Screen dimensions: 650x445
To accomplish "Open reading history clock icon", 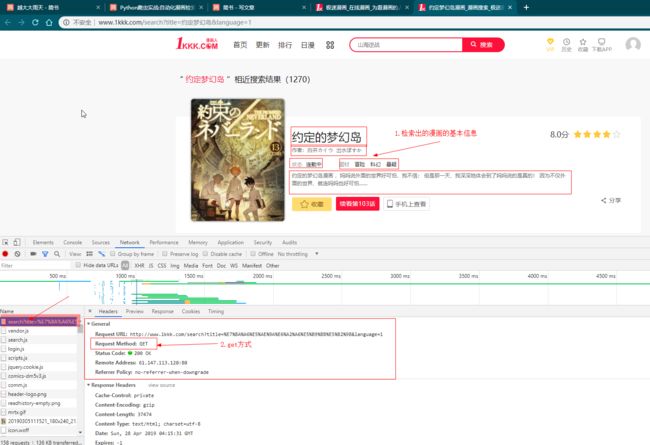I will tap(566, 44).
